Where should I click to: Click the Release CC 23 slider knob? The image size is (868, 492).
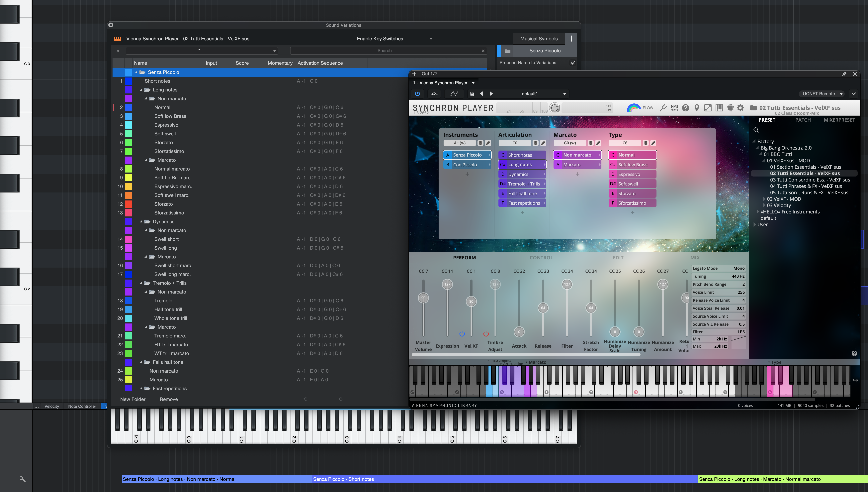(543, 308)
